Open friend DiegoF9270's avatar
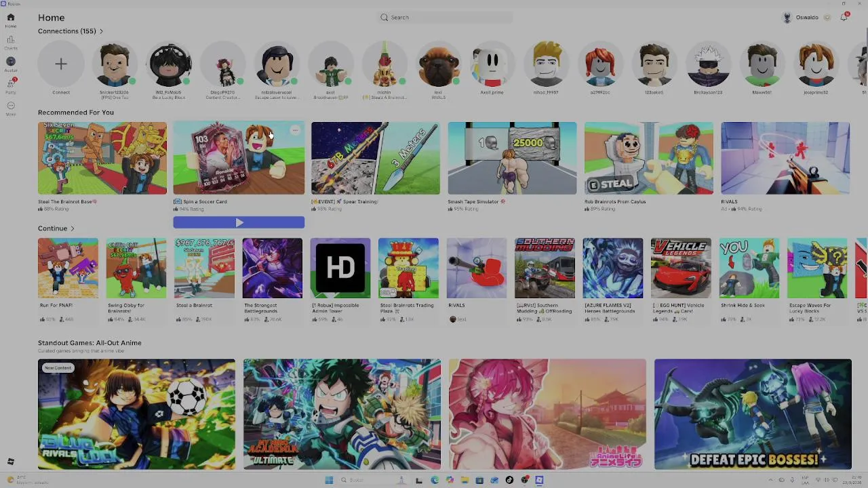Screen dimensions: 868x488 point(222,64)
